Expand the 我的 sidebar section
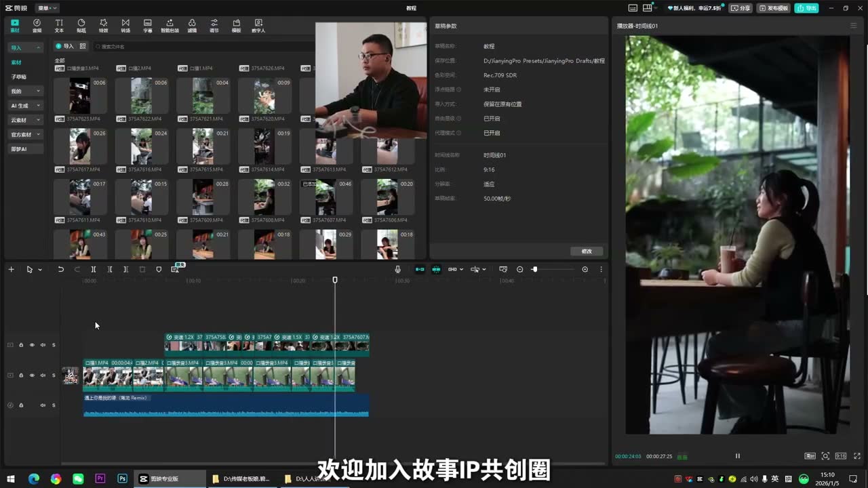The image size is (868, 488). tap(26, 91)
